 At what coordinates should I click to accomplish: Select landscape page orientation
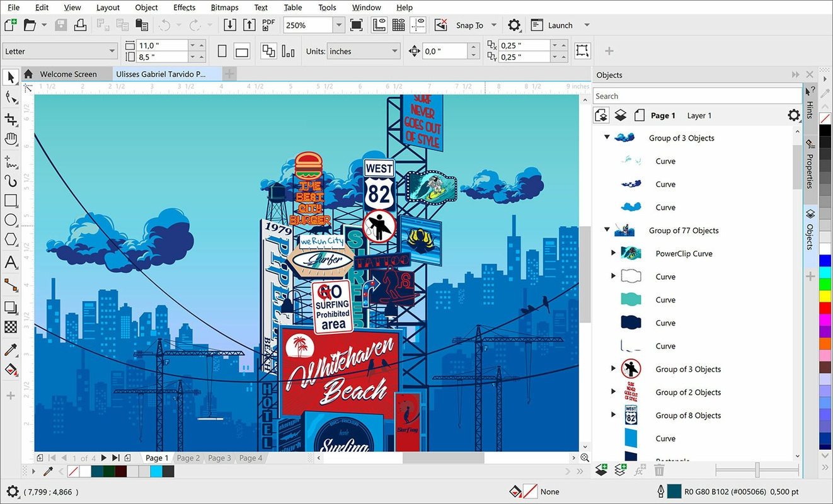coord(241,50)
